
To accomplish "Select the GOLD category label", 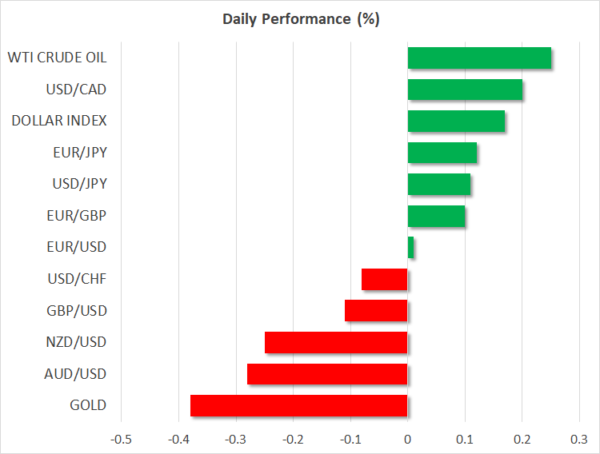I will 86,406.
